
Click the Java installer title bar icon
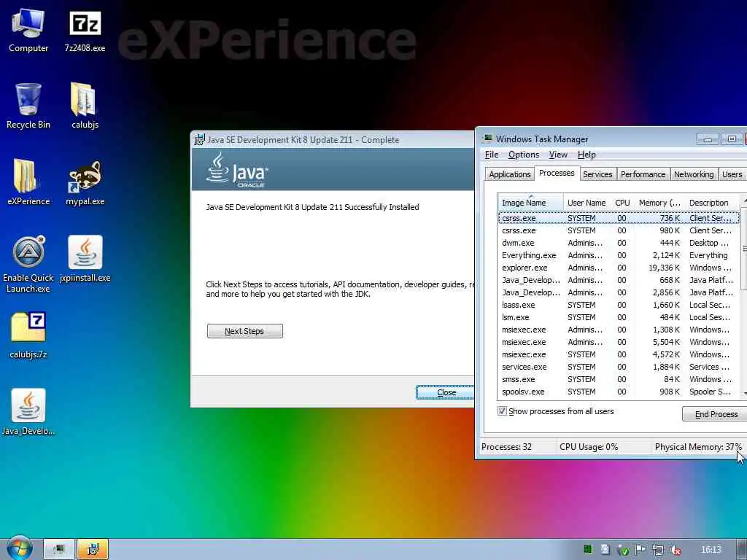tap(199, 139)
